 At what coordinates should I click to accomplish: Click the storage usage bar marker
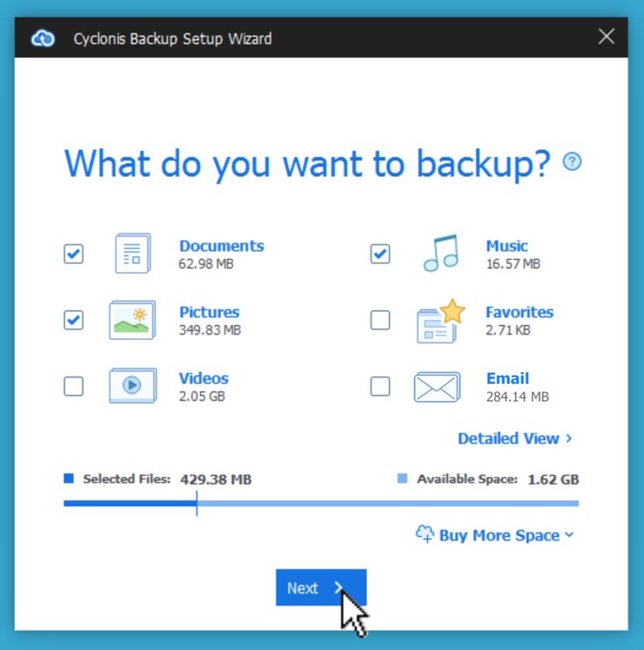(x=196, y=504)
